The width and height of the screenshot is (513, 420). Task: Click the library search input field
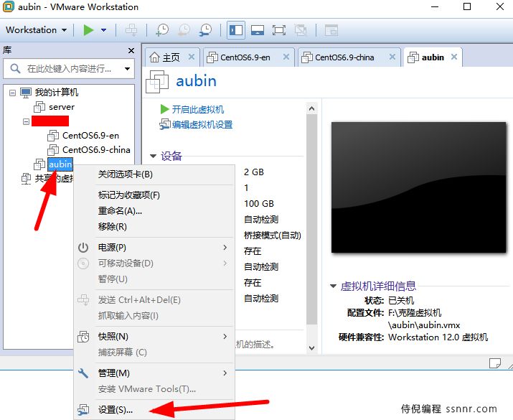coord(69,69)
